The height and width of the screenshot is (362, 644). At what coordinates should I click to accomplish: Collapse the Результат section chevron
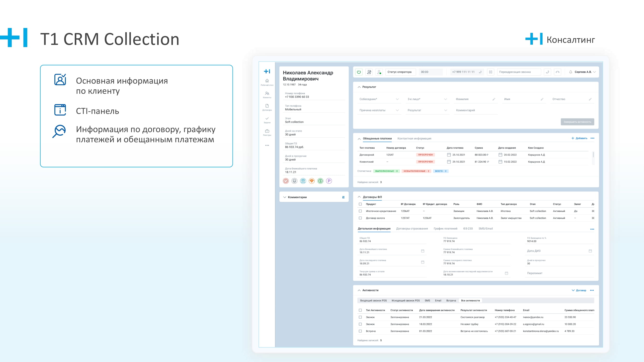pos(359,87)
